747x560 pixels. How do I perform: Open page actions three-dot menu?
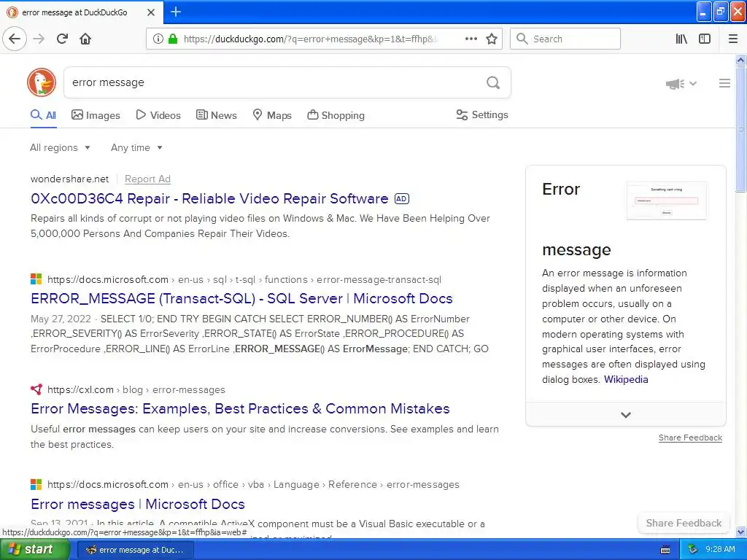pos(471,39)
